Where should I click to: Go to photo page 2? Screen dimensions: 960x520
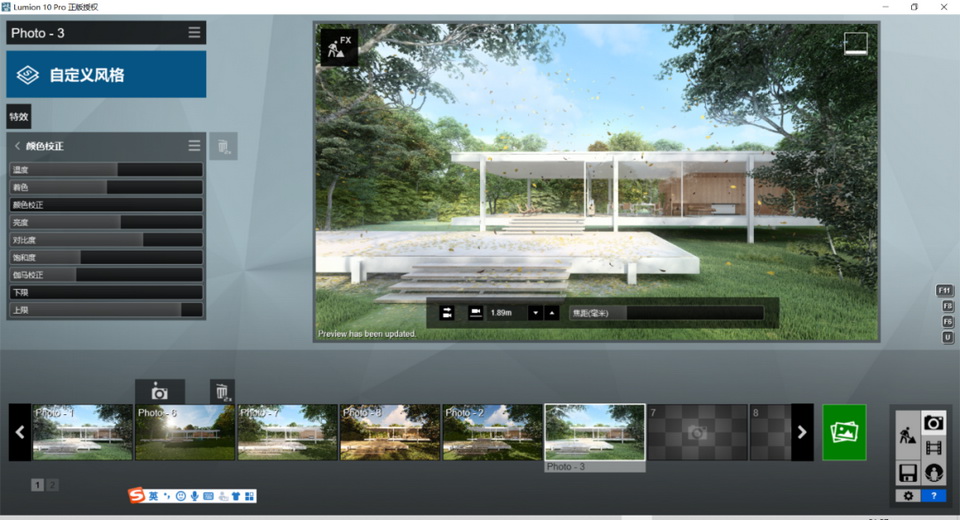point(52,485)
